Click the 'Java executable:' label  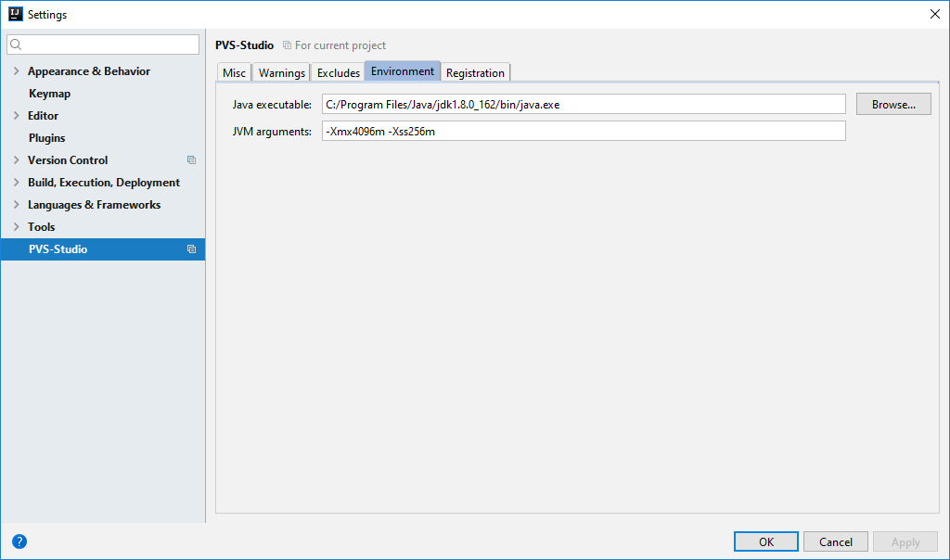pos(272,105)
